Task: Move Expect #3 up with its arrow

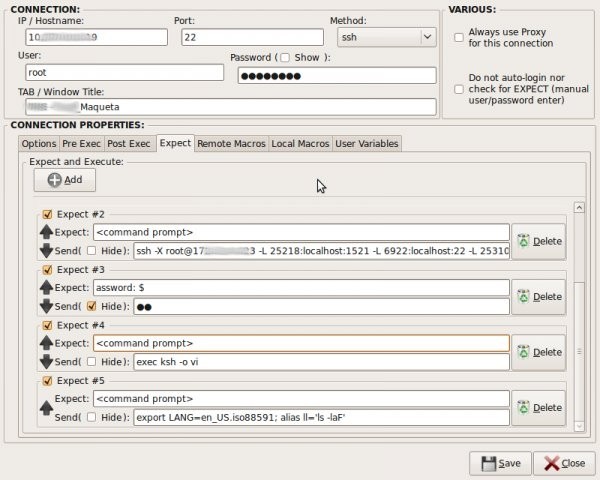Action: [46, 287]
